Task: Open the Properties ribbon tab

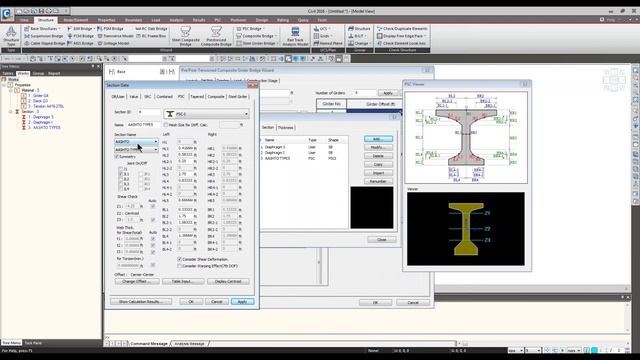Action: pyautogui.click(x=106, y=20)
